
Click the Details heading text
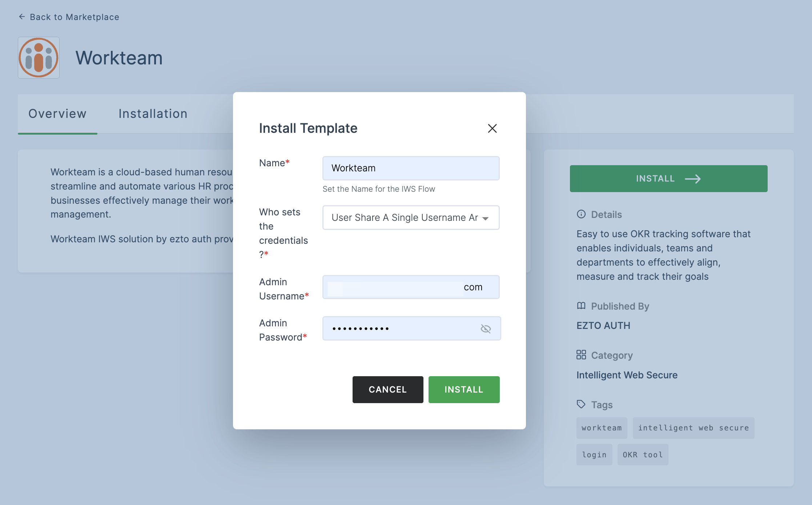click(606, 215)
